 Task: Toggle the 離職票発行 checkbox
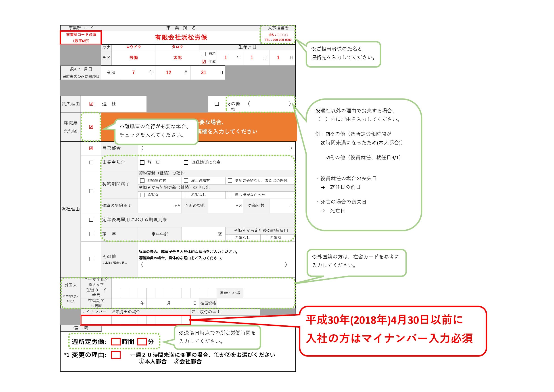[91, 127]
